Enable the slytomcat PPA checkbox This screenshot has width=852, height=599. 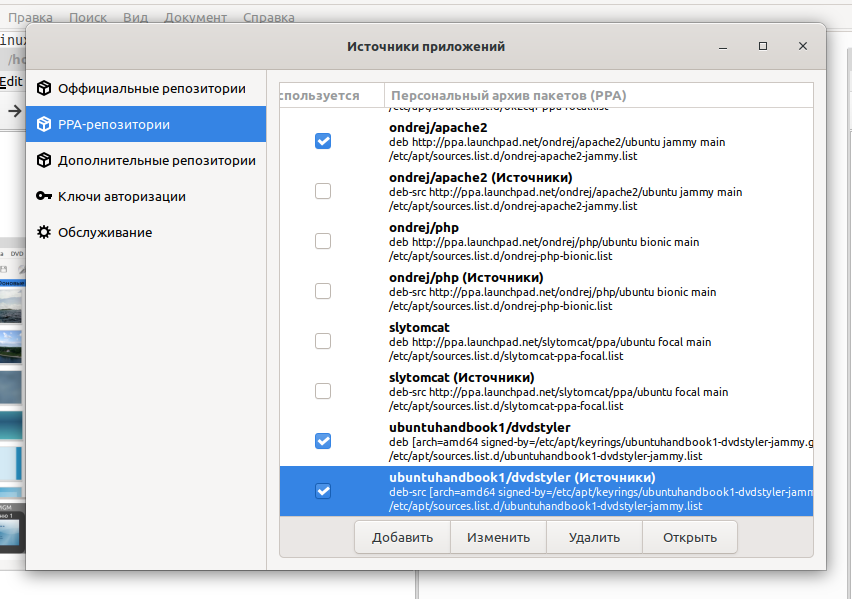point(323,341)
